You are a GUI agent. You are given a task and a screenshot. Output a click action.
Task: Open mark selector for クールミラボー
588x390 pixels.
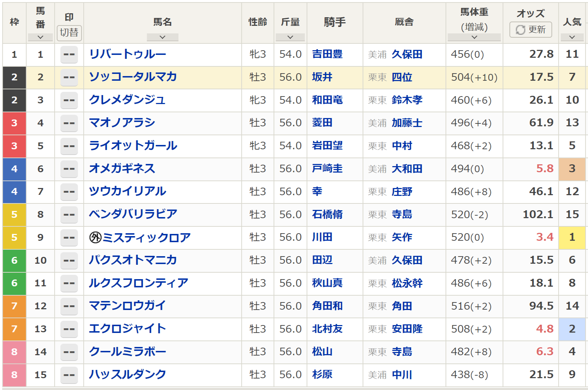point(69,352)
